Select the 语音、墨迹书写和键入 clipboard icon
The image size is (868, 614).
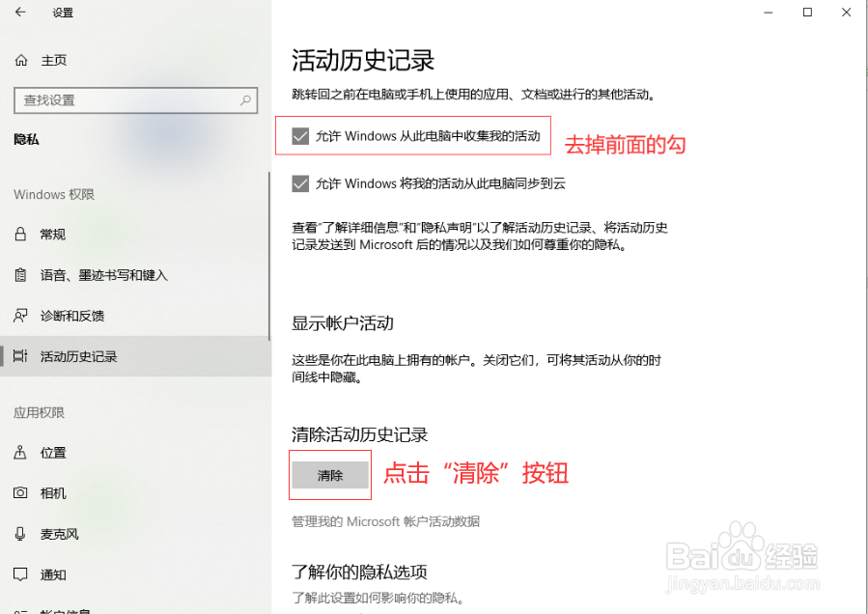pyautogui.click(x=20, y=274)
